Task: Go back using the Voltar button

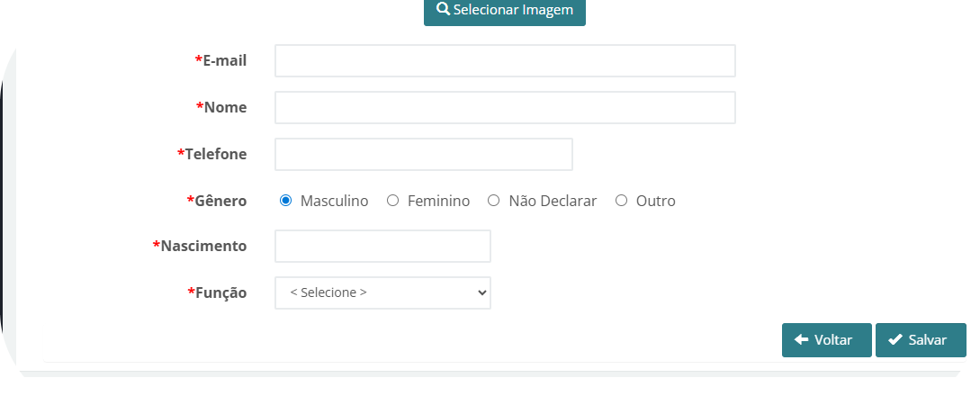Action: point(826,340)
